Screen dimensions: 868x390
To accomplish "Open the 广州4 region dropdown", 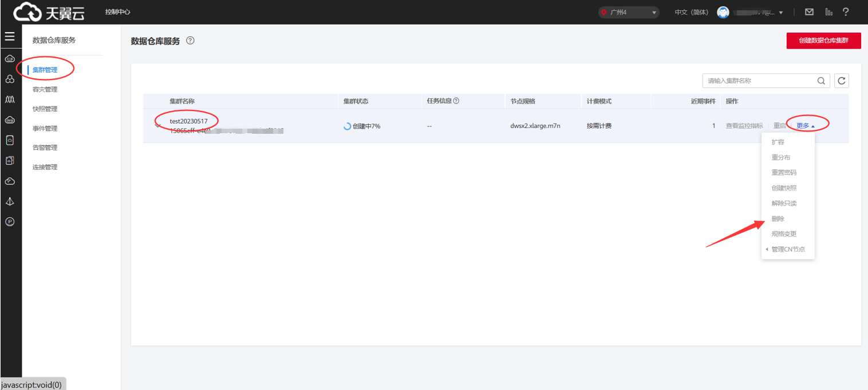I will (x=629, y=12).
